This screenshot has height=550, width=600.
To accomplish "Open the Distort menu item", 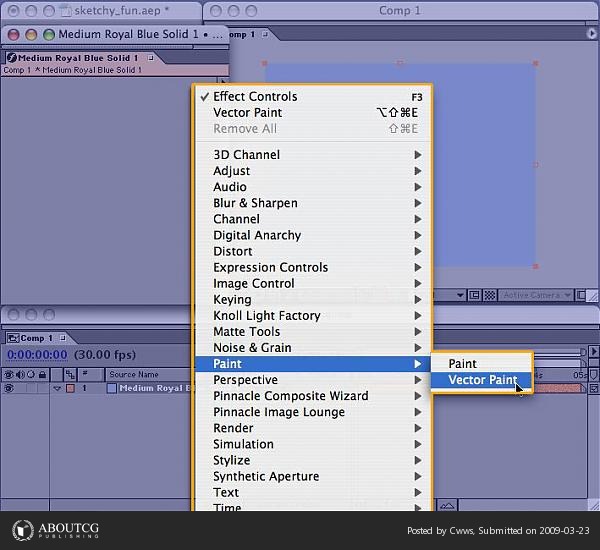I will point(313,251).
